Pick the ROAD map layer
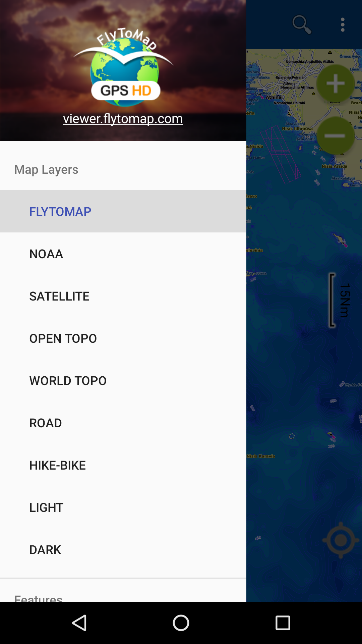Viewport: 362px width, 644px height. point(123,423)
